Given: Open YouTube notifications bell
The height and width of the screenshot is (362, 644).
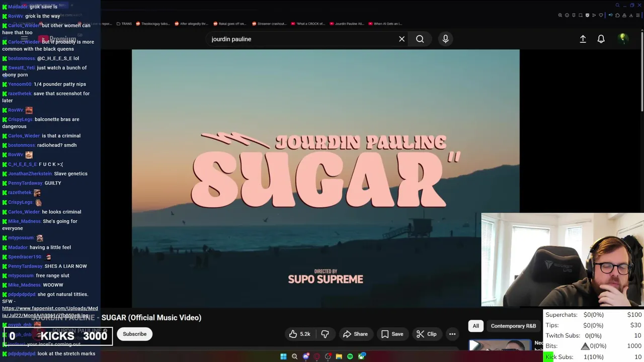Looking at the screenshot, I should click(601, 39).
